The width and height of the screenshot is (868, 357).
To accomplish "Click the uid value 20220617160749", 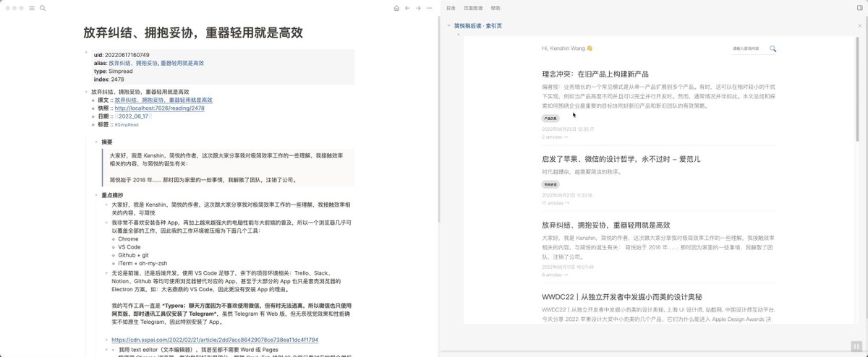I will click(127, 55).
